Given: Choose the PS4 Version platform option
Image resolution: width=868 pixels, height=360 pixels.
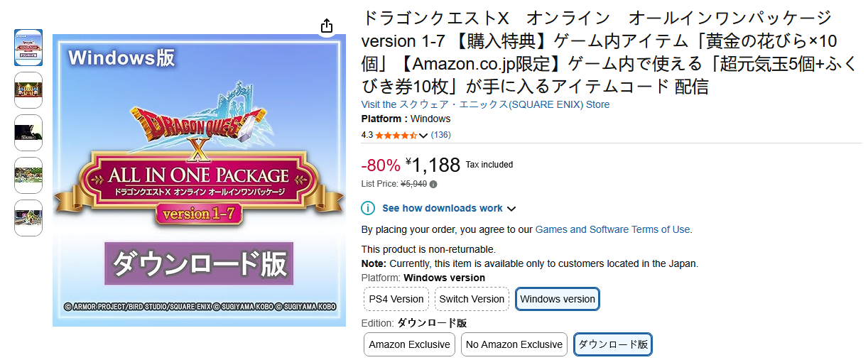Looking at the screenshot, I should pyautogui.click(x=396, y=299).
